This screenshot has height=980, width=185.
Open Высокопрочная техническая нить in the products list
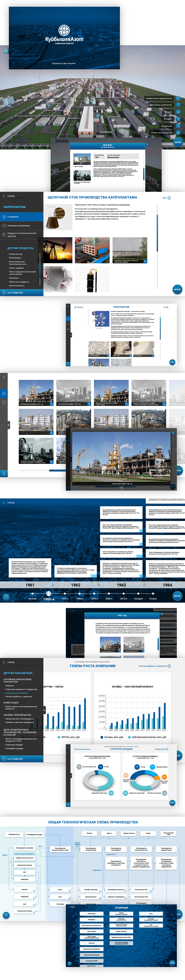[x=18, y=263]
